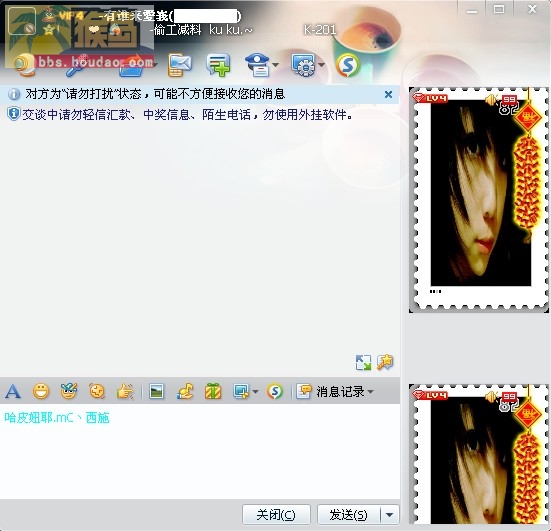Click the contact's QQ Show portrait at upper right

coord(479,200)
